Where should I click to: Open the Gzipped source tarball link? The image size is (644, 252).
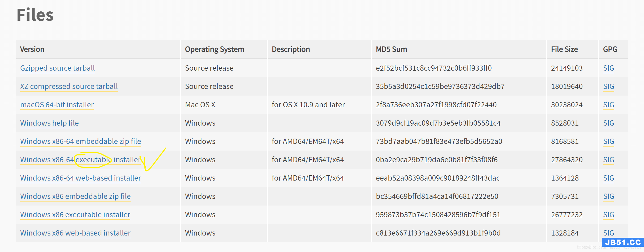(x=57, y=68)
